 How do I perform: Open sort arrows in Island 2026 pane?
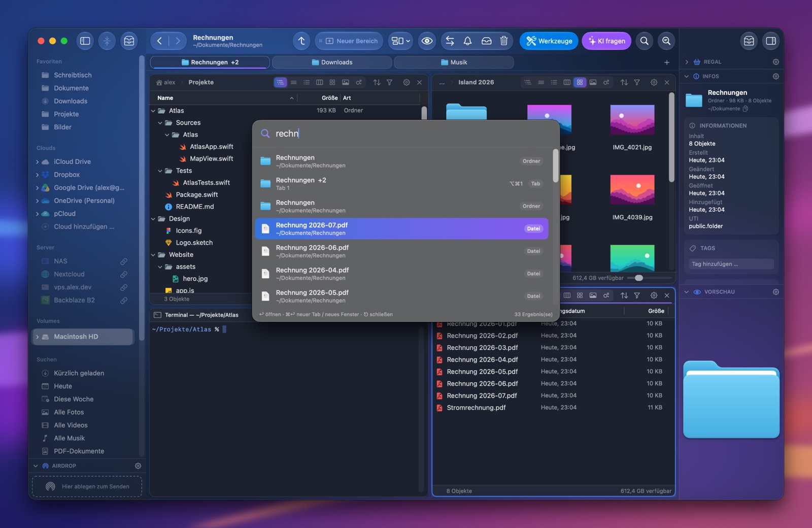(x=624, y=82)
